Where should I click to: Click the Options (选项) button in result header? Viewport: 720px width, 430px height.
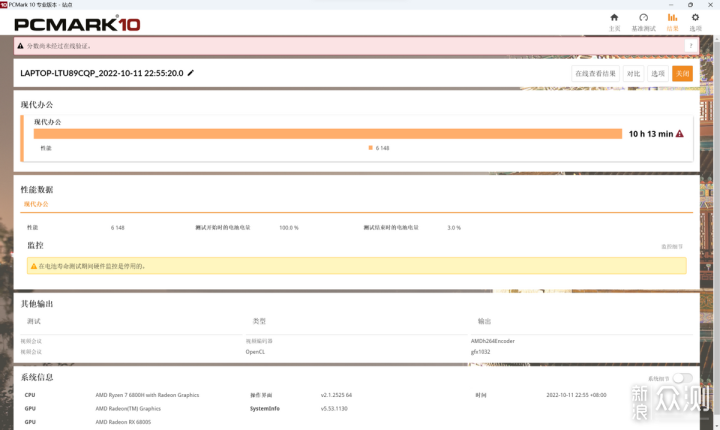click(x=658, y=74)
